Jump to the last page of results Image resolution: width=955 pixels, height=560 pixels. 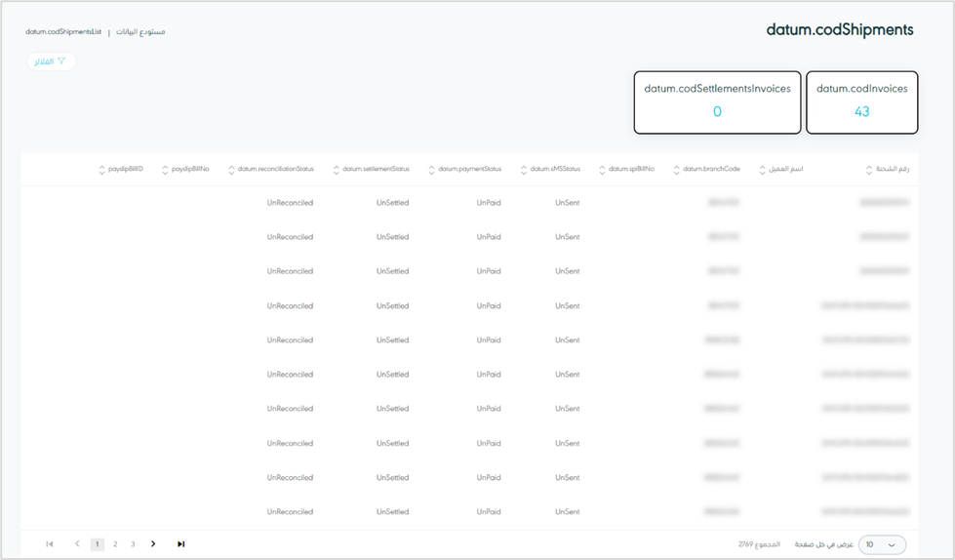(180, 544)
